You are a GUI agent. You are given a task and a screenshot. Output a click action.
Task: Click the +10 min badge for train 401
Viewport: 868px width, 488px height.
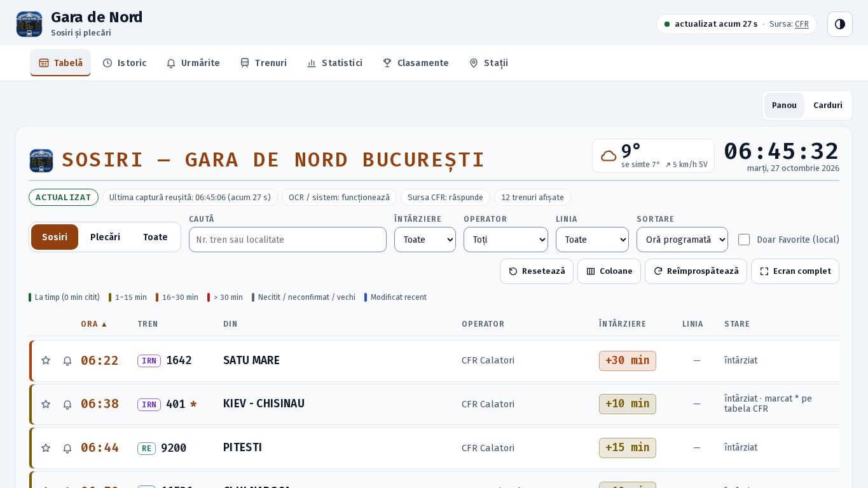tap(628, 404)
